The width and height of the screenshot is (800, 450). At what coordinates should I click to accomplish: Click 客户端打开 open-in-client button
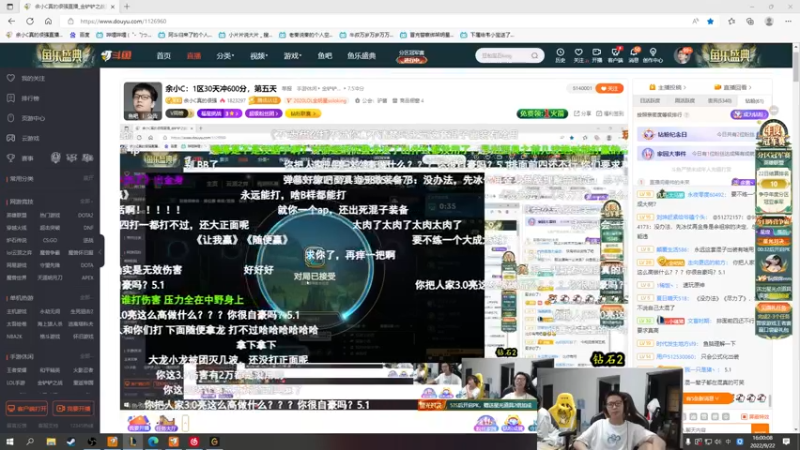pyautogui.click(x=27, y=409)
